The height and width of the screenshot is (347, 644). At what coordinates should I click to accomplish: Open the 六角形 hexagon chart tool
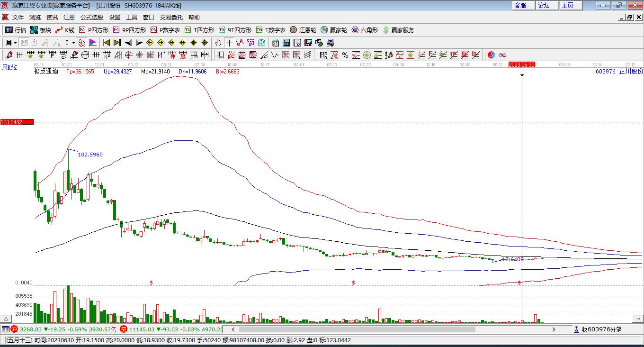point(365,30)
